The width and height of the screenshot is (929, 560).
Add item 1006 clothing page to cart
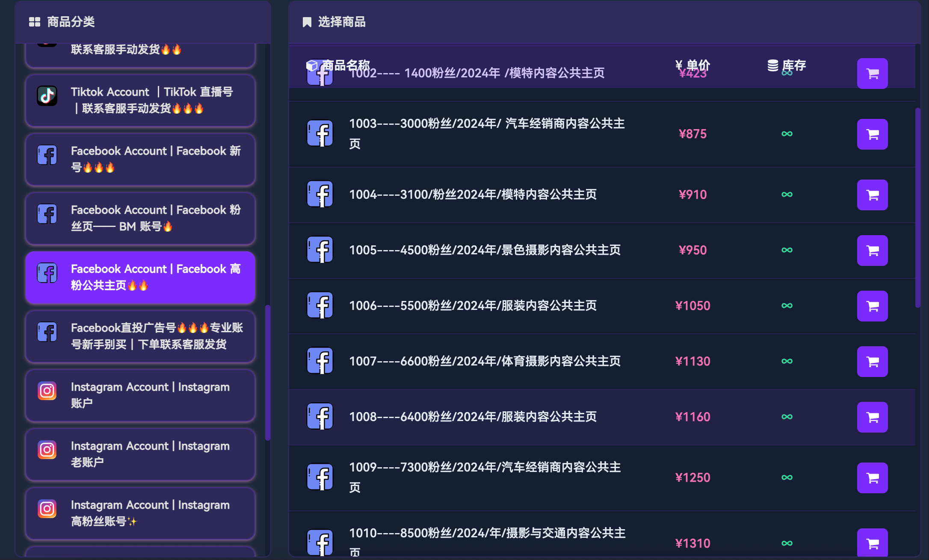(872, 306)
